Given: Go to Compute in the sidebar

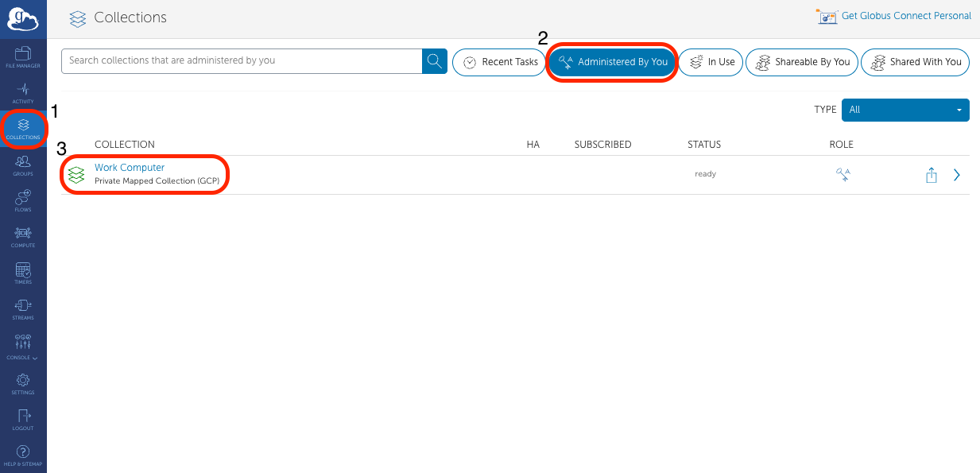Looking at the screenshot, I should coord(23,237).
